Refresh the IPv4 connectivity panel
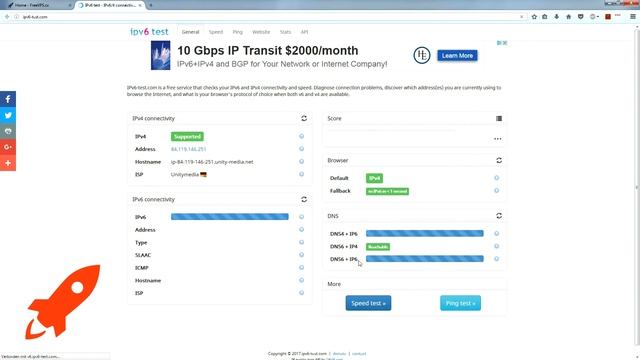The width and height of the screenshot is (640, 360). [x=304, y=118]
